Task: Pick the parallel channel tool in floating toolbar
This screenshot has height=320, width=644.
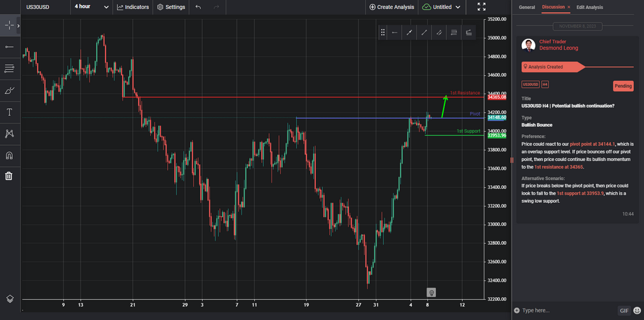Action: point(439,32)
